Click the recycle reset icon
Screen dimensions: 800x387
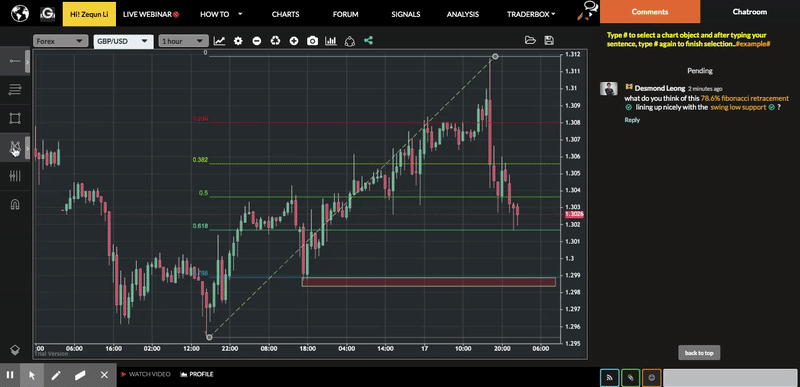click(x=276, y=41)
